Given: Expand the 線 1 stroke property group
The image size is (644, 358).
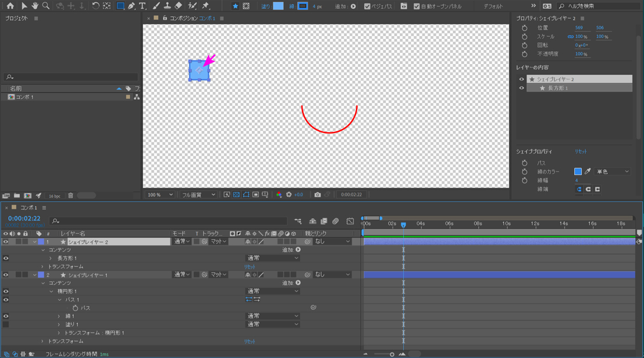Looking at the screenshot, I should click(x=59, y=316).
